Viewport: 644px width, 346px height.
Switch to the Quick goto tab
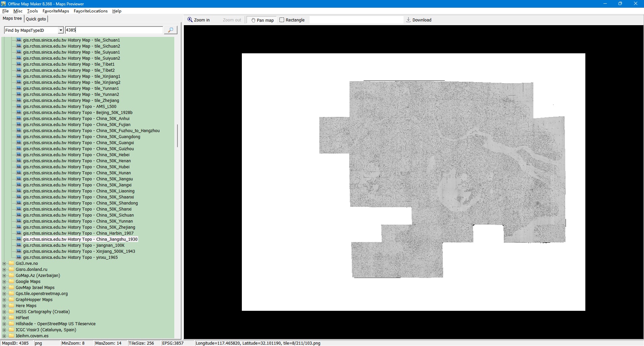pos(36,19)
